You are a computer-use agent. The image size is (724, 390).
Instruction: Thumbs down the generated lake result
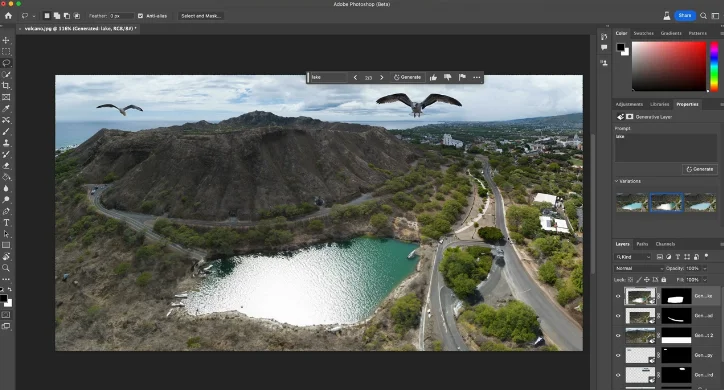(x=447, y=78)
